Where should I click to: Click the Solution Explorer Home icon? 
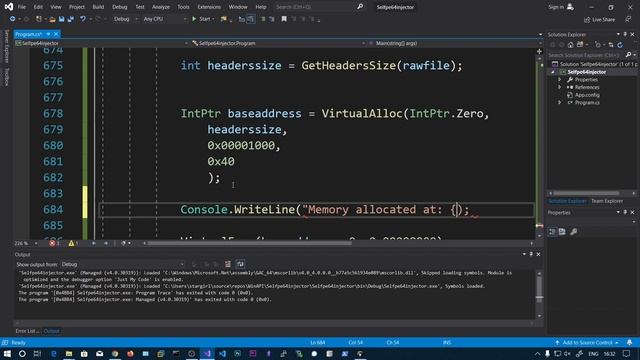click(571, 45)
